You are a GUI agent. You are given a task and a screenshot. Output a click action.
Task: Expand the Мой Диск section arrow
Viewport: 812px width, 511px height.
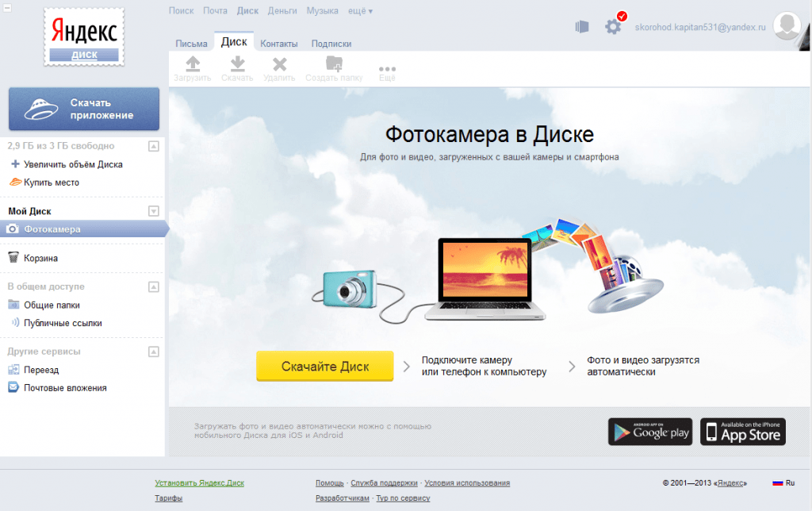point(154,211)
